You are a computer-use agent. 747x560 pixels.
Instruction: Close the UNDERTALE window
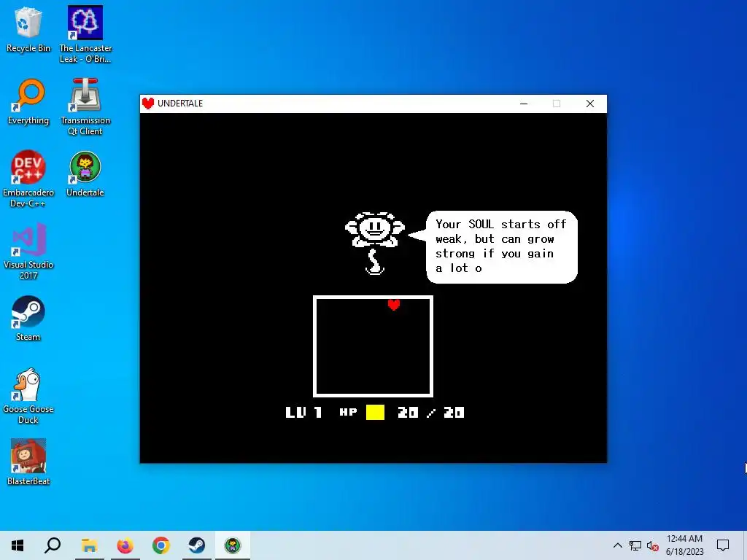tap(589, 104)
